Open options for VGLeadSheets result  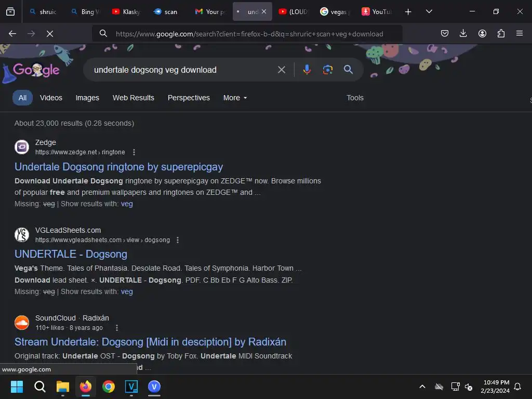[x=178, y=240]
